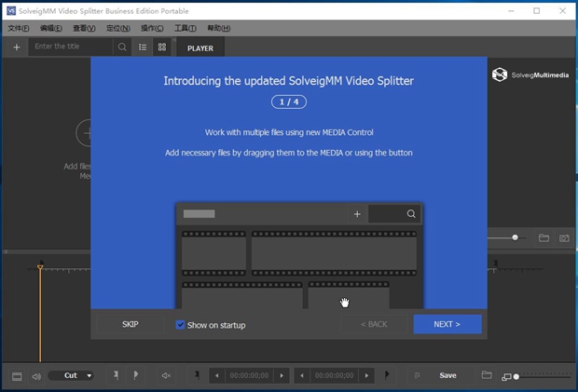Image resolution: width=578 pixels, height=392 pixels.
Task: Click the large filmstrip thumbnail in illustration
Action: (334, 253)
